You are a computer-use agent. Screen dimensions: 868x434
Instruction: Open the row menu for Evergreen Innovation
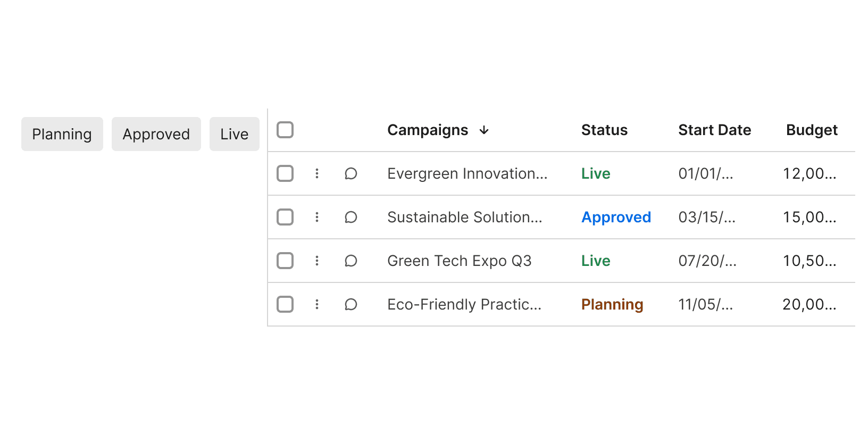(317, 173)
